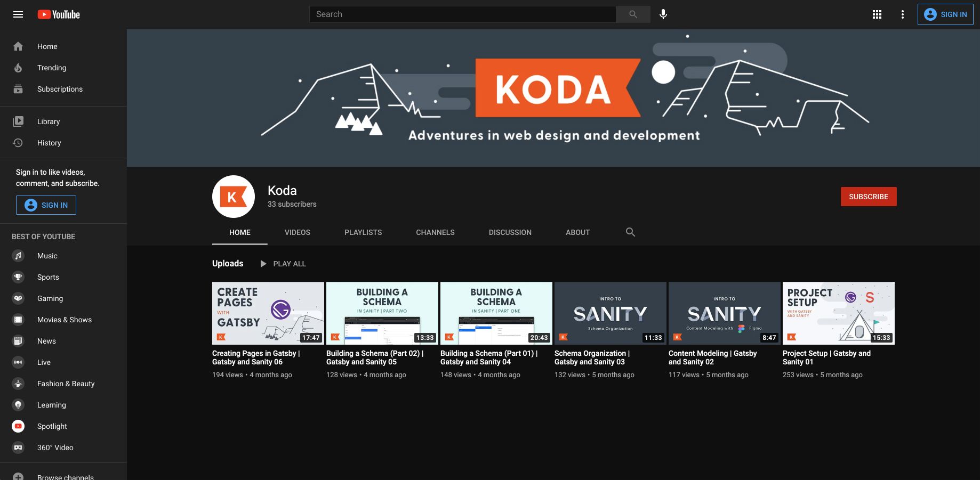
Task: Click the Spotlight red play icon
Action: (x=18, y=426)
